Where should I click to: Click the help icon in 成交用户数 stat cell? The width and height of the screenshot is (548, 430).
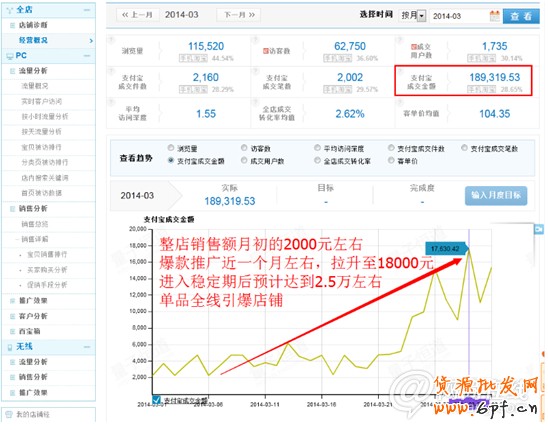click(x=399, y=40)
